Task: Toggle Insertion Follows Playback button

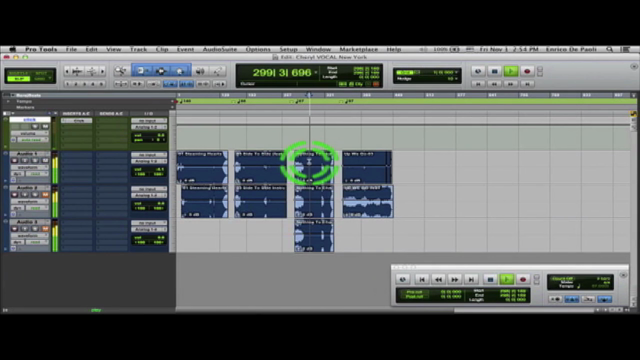Action: (220, 84)
